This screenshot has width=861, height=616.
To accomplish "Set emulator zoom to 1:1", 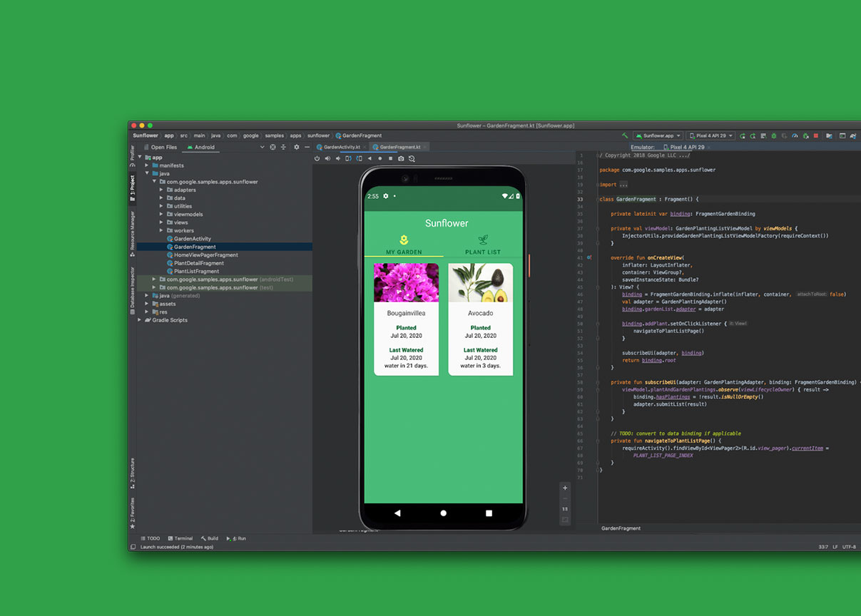I will tap(565, 509).
